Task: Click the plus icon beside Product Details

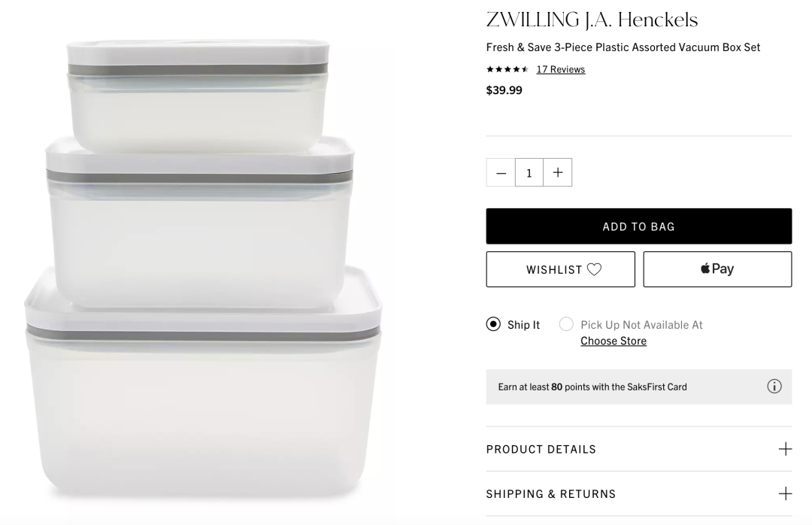Action: 785,449
